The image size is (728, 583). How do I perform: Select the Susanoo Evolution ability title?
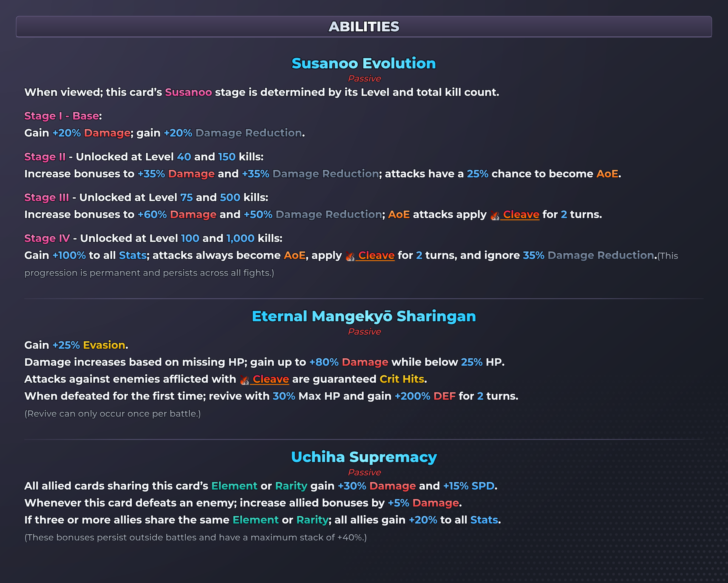click(364, 63)
